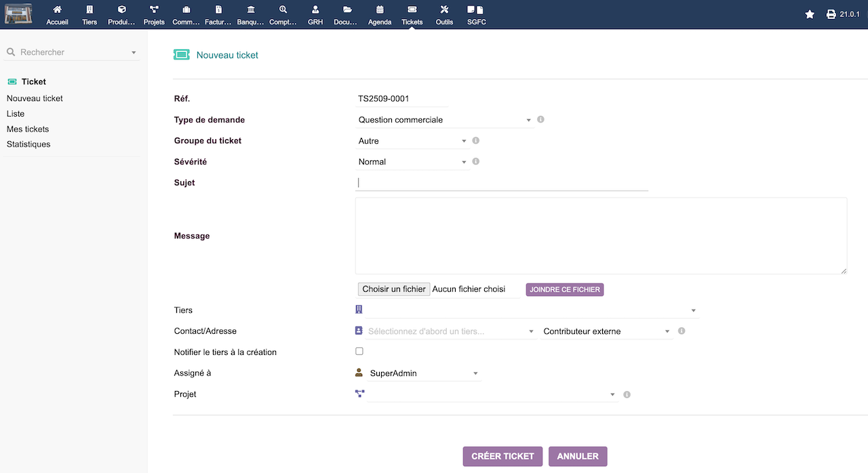Screen dimensions: 868x473
Task: Open the Ticket sidebar heading
Action: (x=34, y=81)
